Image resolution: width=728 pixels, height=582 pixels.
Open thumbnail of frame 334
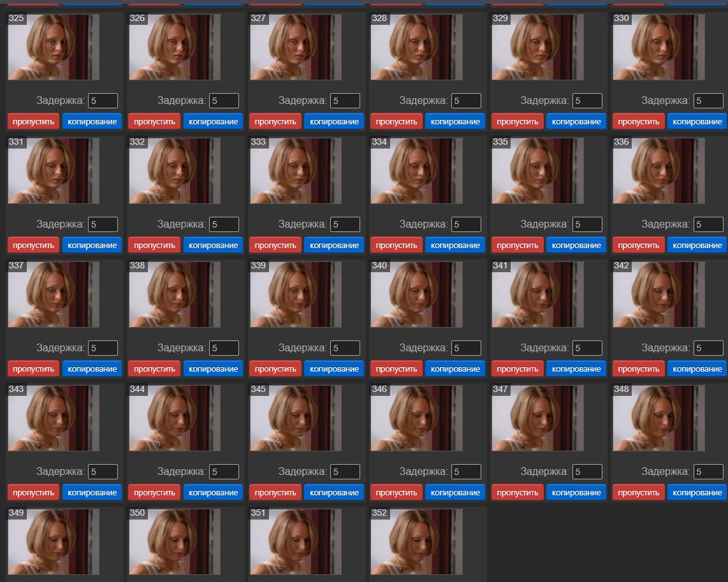pyautogui.click(x=416, y=170)
